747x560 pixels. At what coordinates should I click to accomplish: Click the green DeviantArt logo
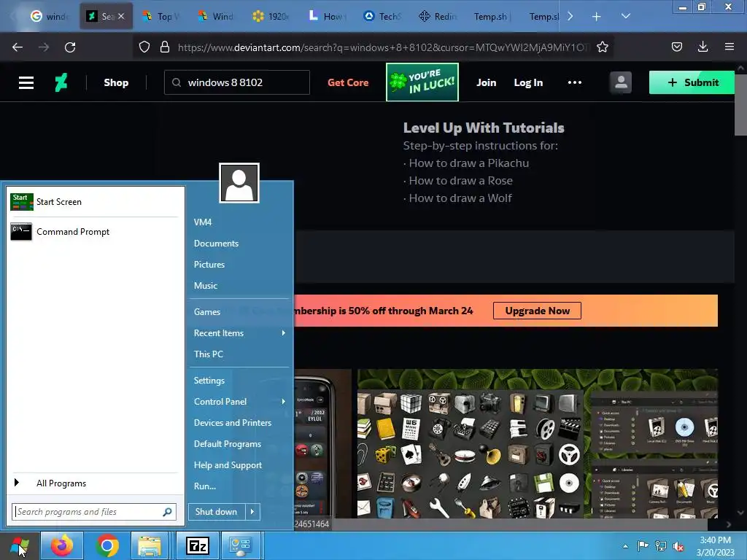[61, 82]
